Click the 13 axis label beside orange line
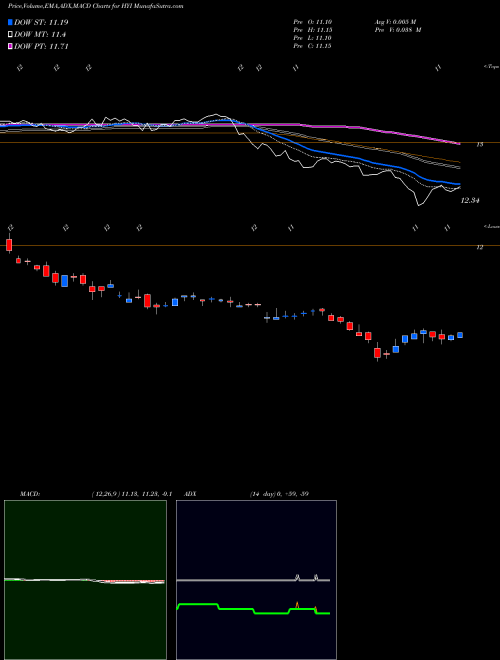500x660 pixels. tap(479, 145)
